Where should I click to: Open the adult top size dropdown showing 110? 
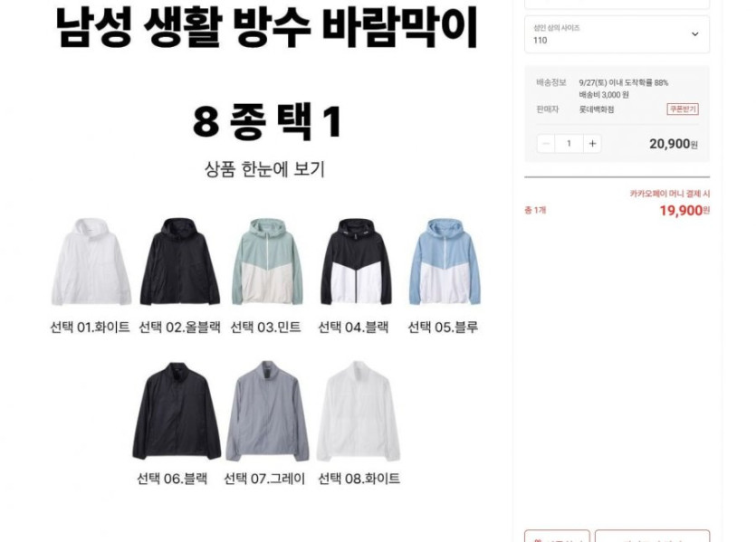617,34
